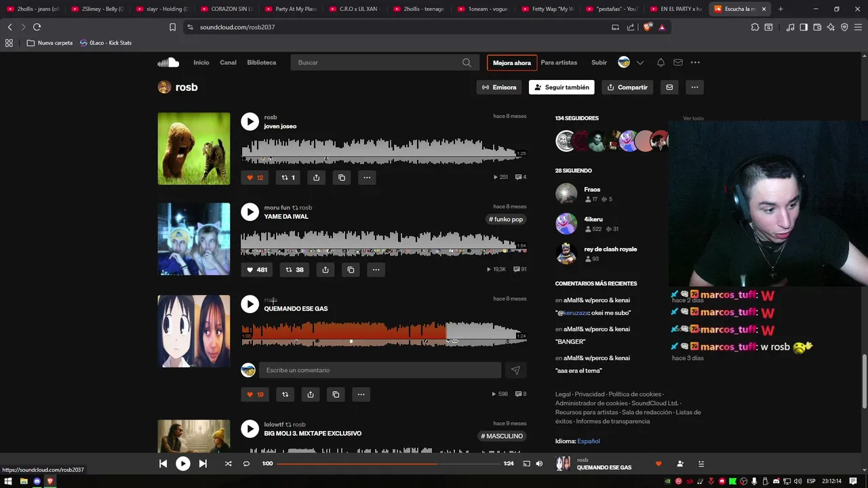Unlike joven joseo with 12 likes

(255, 178)
